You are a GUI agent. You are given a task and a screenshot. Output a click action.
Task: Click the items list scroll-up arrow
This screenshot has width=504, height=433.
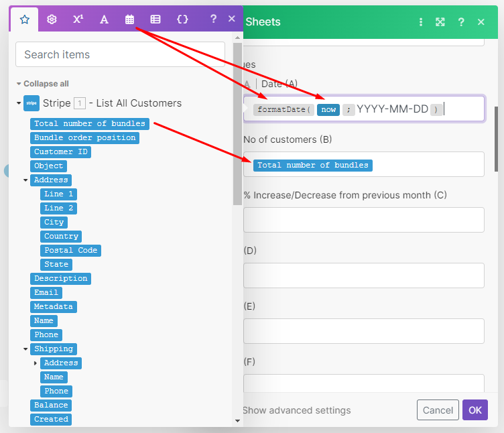[237, 38]
